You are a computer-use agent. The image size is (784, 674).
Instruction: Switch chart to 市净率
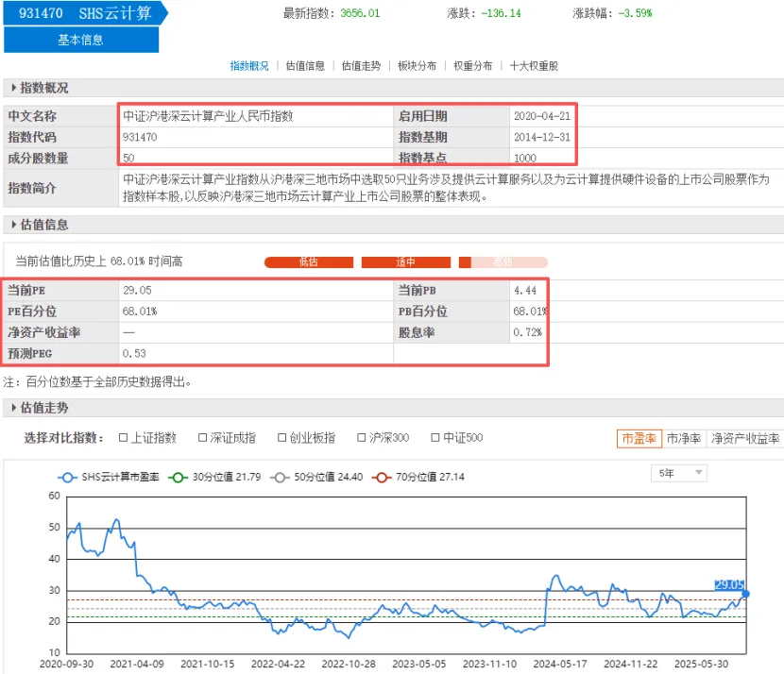[683, 439]
